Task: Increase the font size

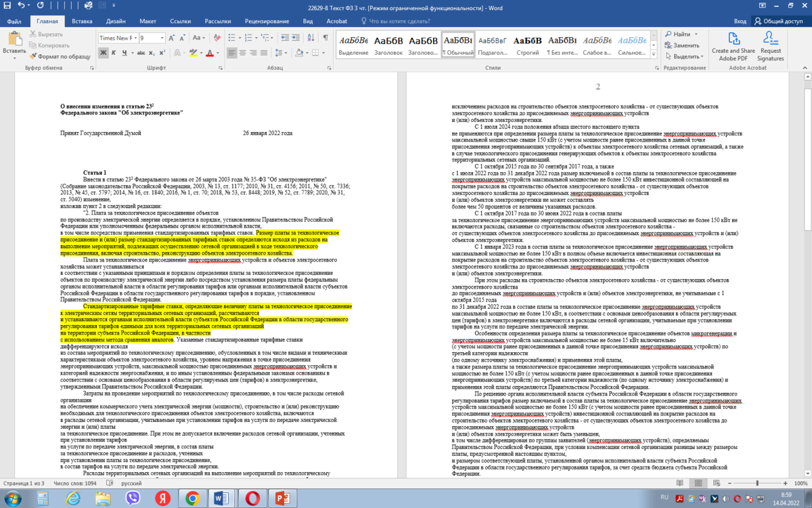Action: tap(172, 38)
